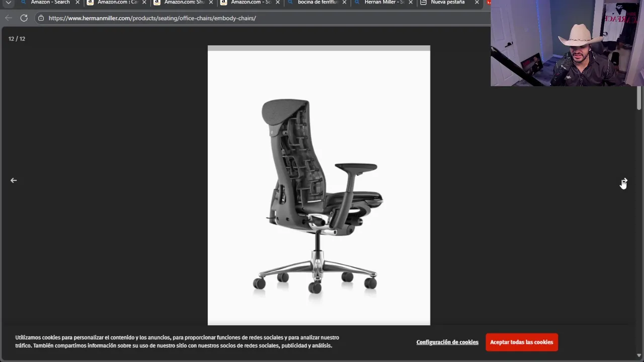Show previous chair image with left arrow

(14, 180)
